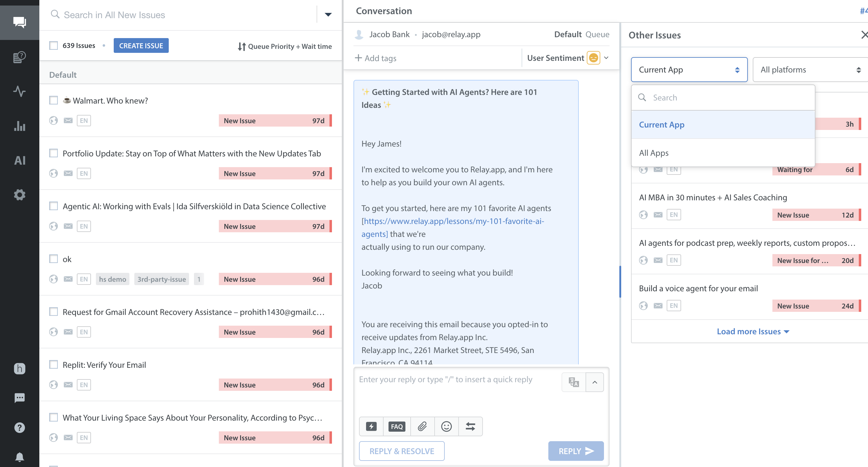The width and height of the screenshot is (868, 467).
Task: Choose 'All Apps' from the dropdown list
Action: click(654, 153)
